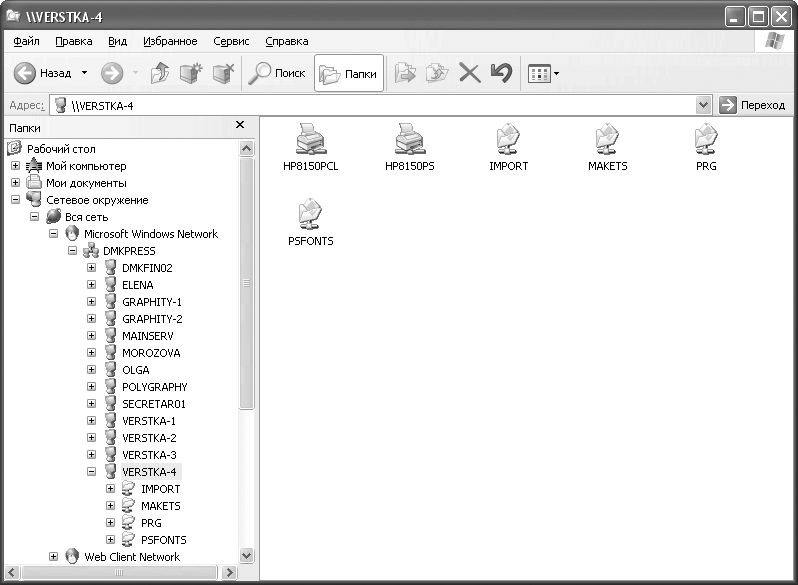Expand the MAINSERV computer node

click(x=91, y=336)
